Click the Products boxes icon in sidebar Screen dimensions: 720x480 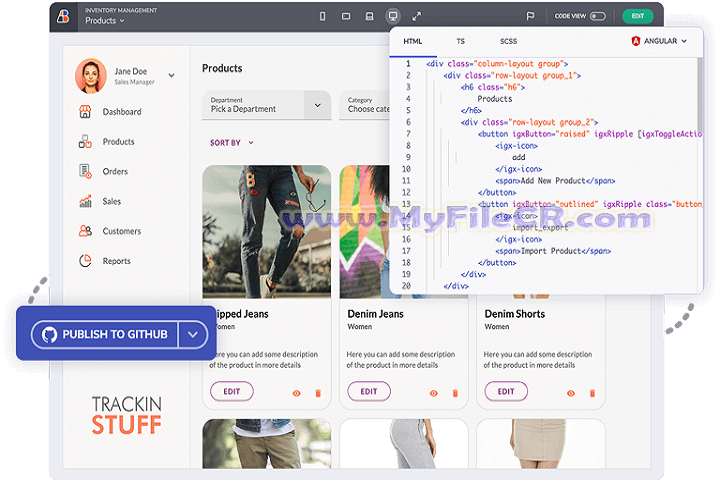(x=85, y=141)
